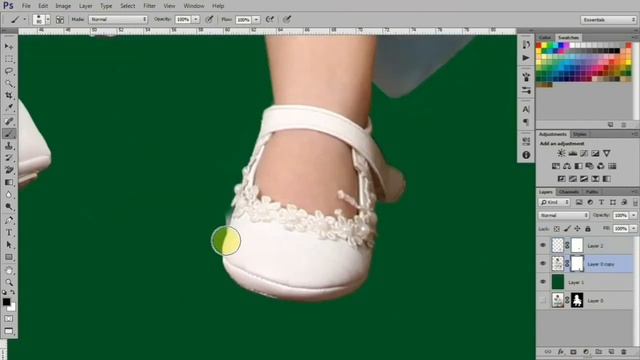Show Layer 0 by clicking its visibility box
The height and width of the screenshot is (360, 640).
click(x=543, y=300)
